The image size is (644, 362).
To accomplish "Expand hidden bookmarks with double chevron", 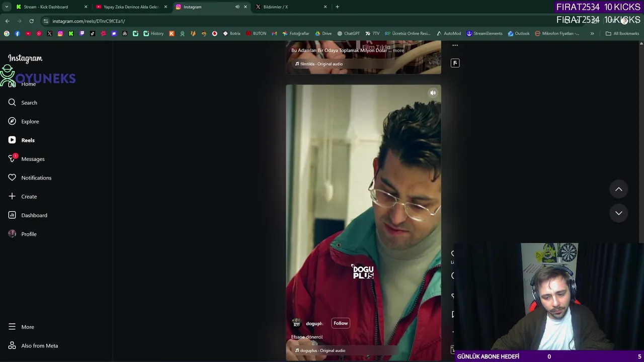I will (592, 34).
